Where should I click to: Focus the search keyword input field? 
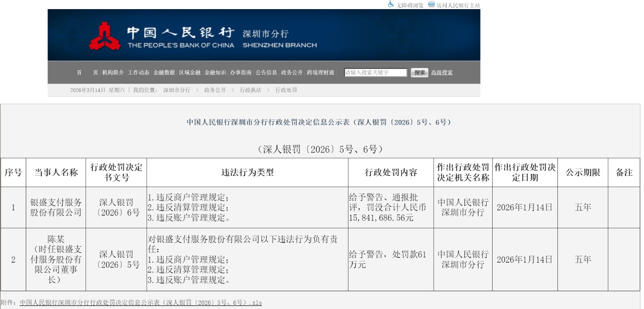point(375,73)
